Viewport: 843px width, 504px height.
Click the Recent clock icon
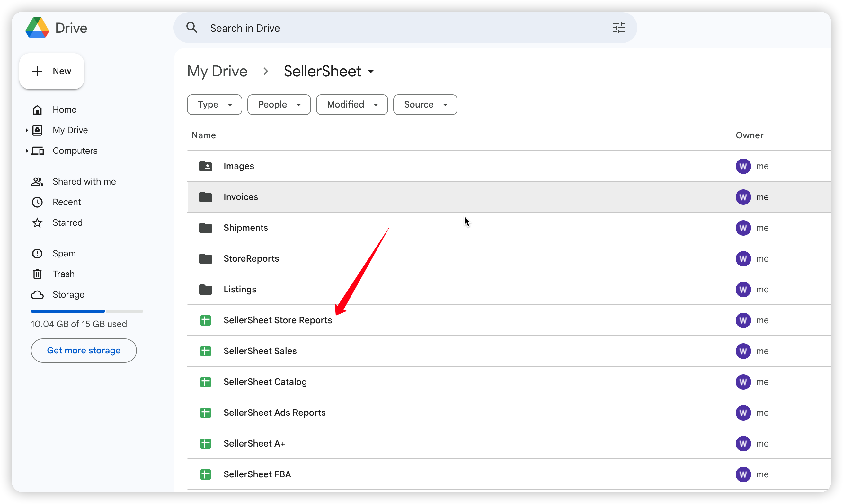point(37,202)
